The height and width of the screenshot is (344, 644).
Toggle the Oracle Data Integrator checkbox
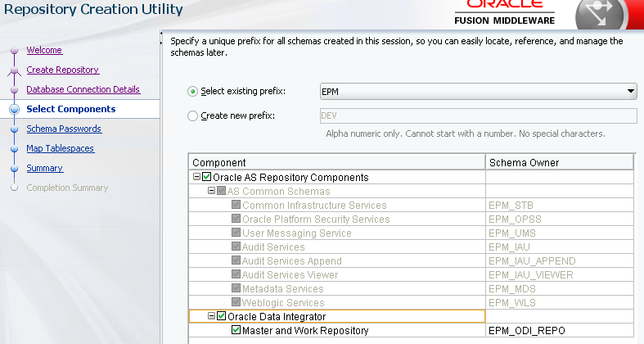point(222,315)
